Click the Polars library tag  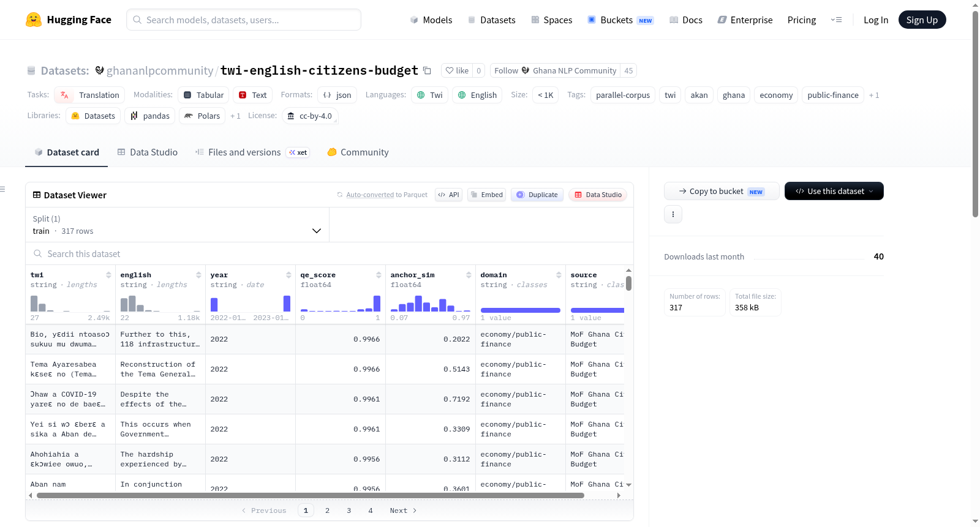coord(202,116)
